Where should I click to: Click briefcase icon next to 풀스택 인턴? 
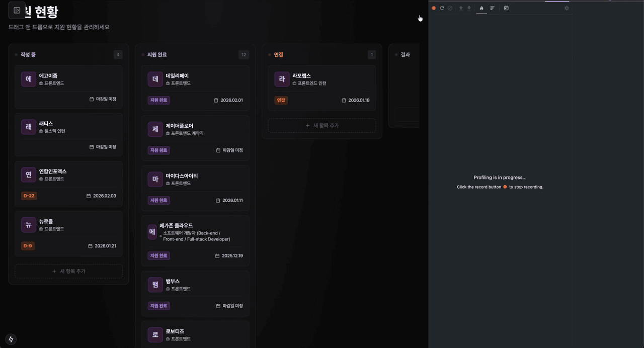point(41,131)
